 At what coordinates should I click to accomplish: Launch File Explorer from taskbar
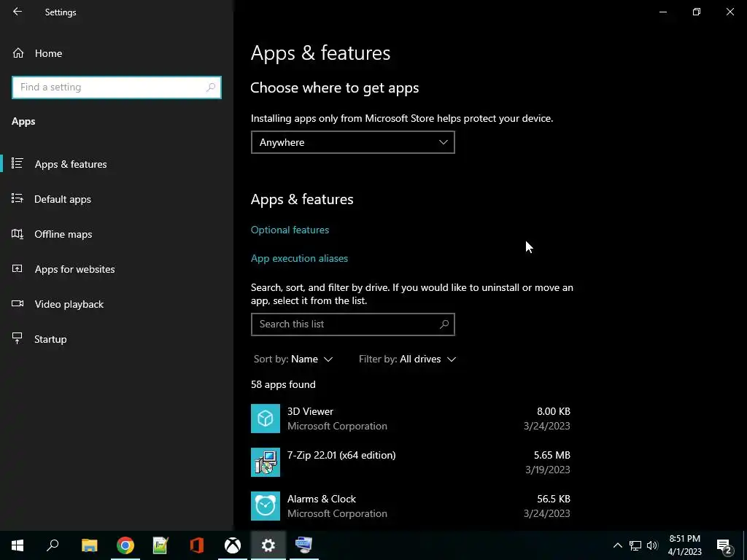coord(89,545)
